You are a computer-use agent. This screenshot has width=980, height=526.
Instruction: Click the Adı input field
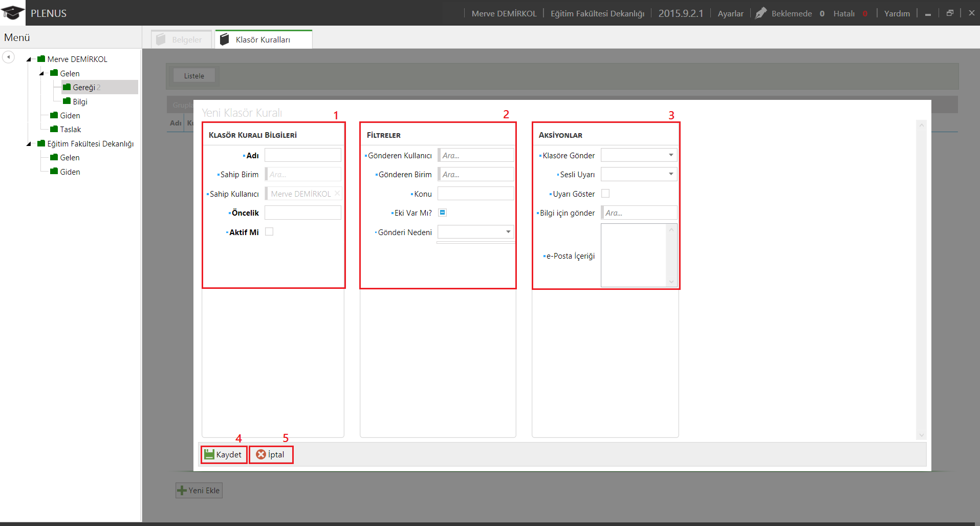tap(303, 155)
